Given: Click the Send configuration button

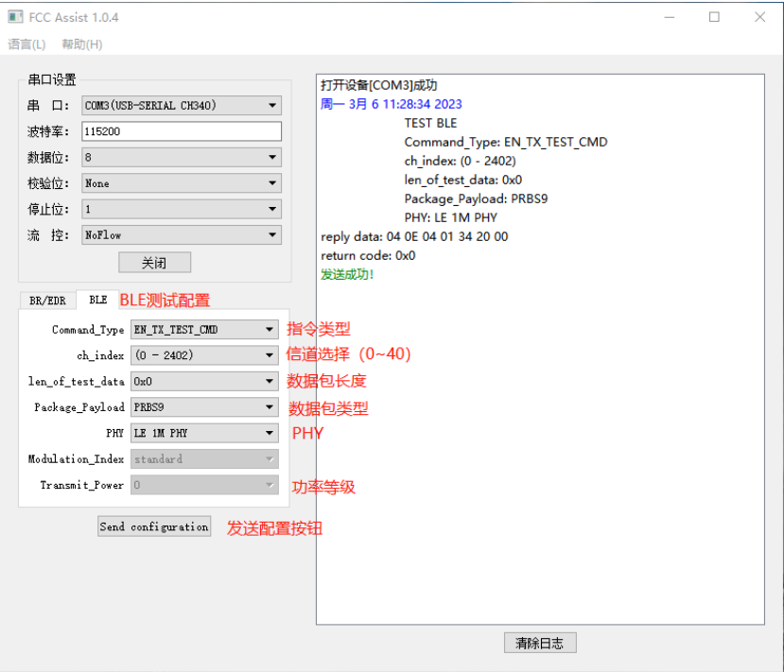Looking at the screenshot, I should coord(154,526).
